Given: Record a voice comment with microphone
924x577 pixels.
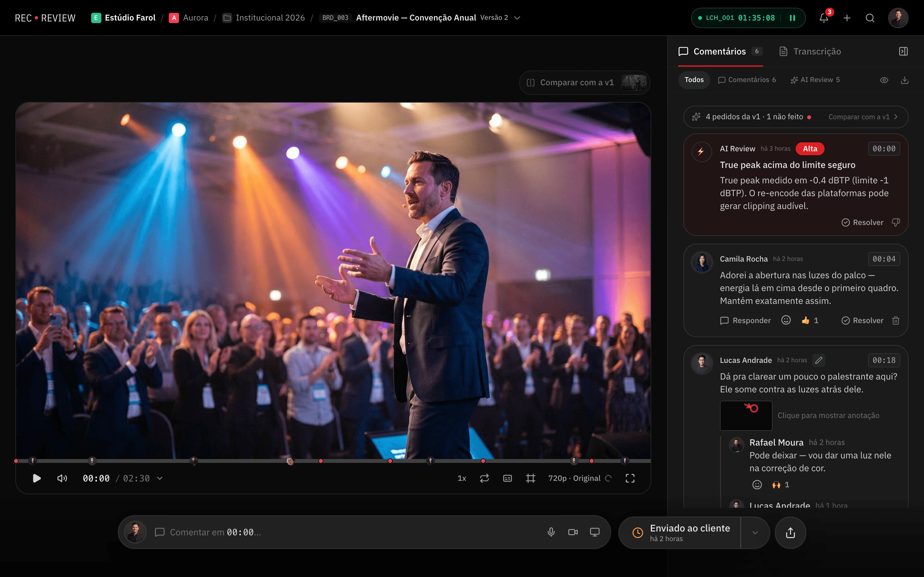Looking at the screenshot, I should tap(551, 532).
